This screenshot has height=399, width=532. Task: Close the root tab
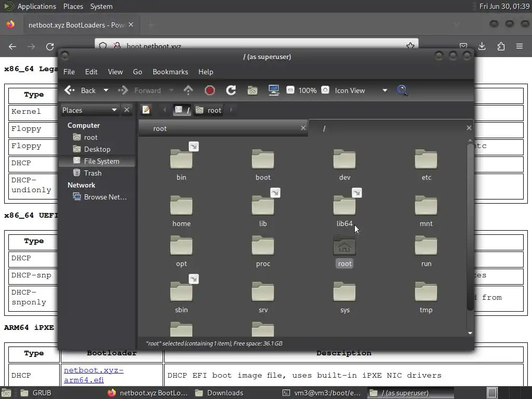[303, 128]
